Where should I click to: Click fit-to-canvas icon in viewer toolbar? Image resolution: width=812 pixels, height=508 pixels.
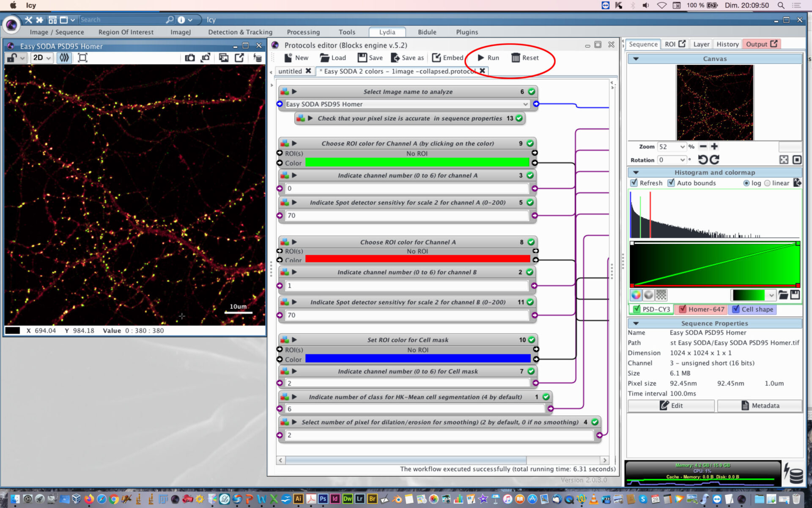pyautogui.click(x=82, y=58)
